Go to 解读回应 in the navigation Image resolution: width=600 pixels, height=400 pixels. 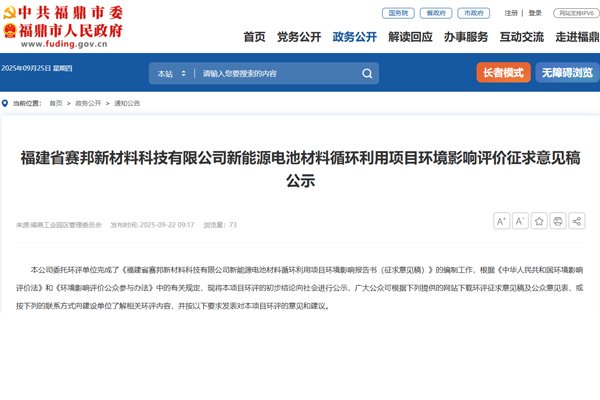(410, 37)
